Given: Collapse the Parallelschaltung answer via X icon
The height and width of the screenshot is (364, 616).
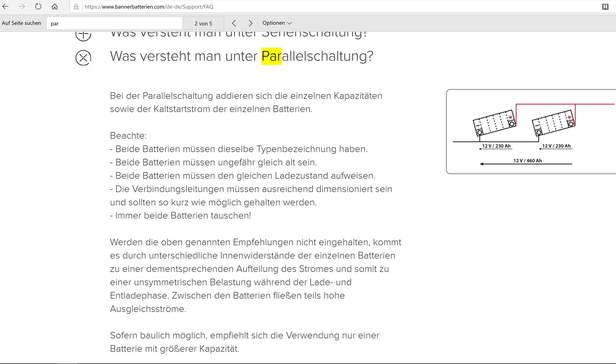Looking at the screenshot, I should pyautogui.click(x=83, y=58).
